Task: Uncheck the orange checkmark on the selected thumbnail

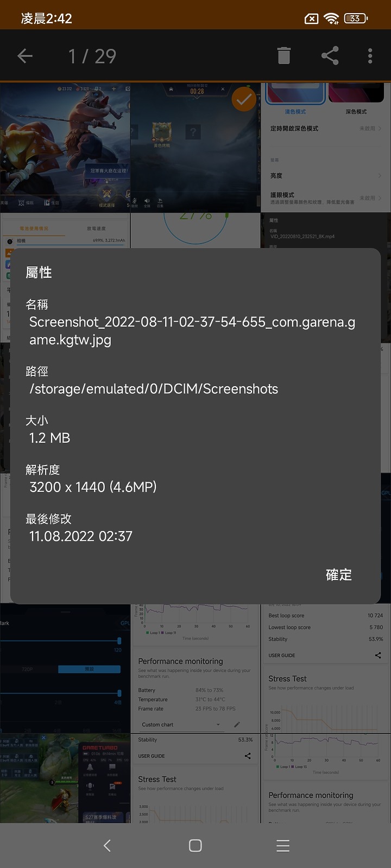Action: tap(244, 99)
